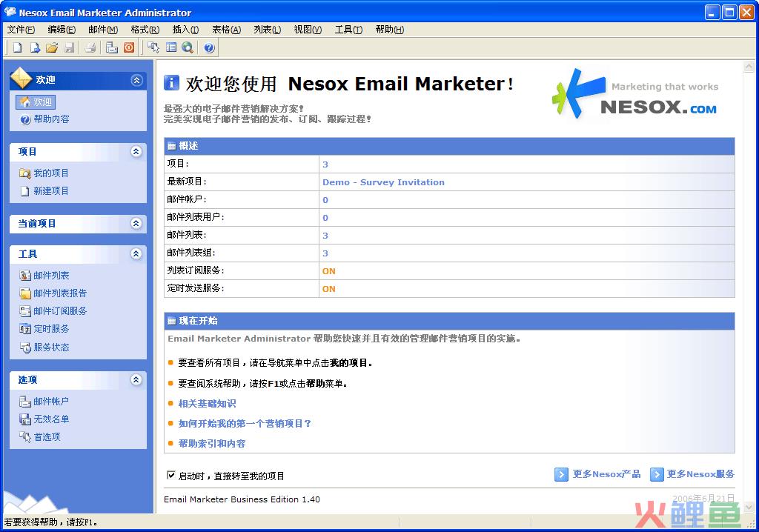Click the NESOX.com logo image
Viewport: 759px width, 532px height.
[x=635, y=94]
